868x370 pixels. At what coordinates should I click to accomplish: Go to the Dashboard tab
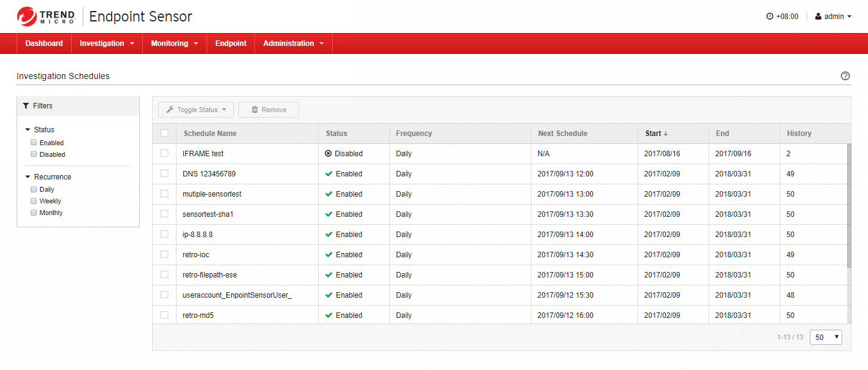[x=44, y=43]
